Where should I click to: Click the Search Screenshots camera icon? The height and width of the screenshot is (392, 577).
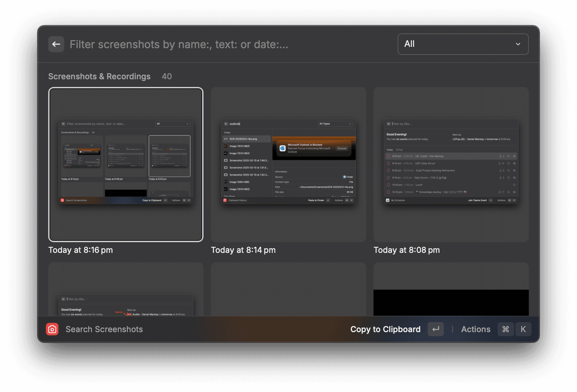[52, 329]
